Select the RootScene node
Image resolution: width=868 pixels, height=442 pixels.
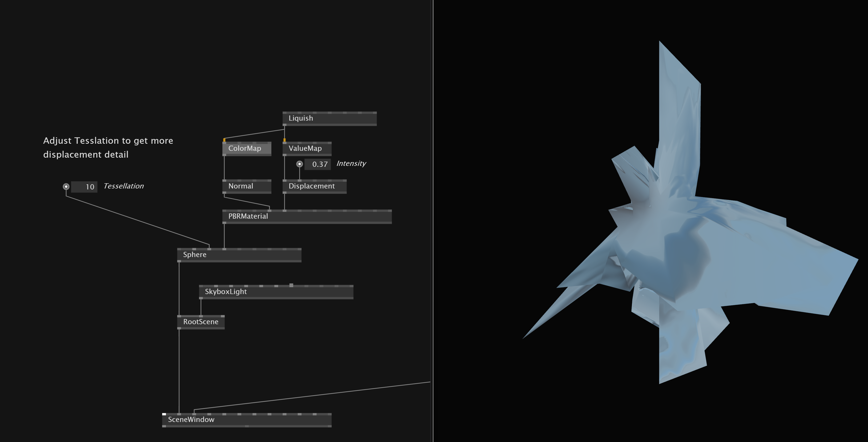coord(201,322)
